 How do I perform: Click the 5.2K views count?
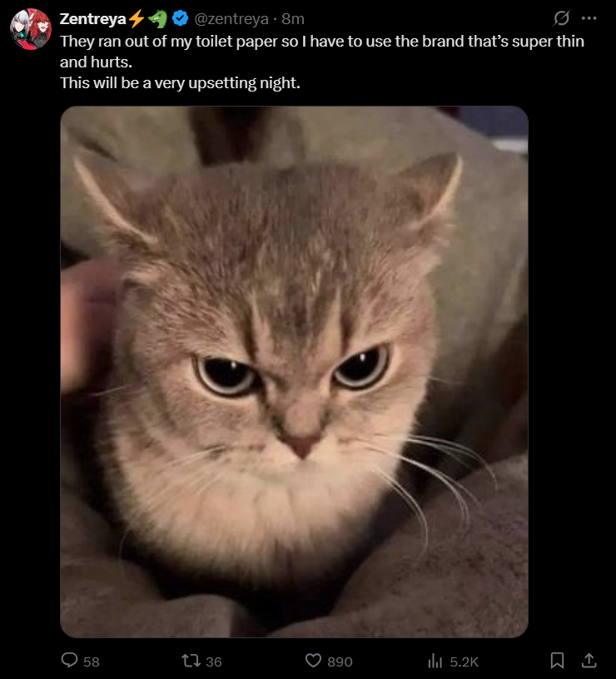click(464, 662)
